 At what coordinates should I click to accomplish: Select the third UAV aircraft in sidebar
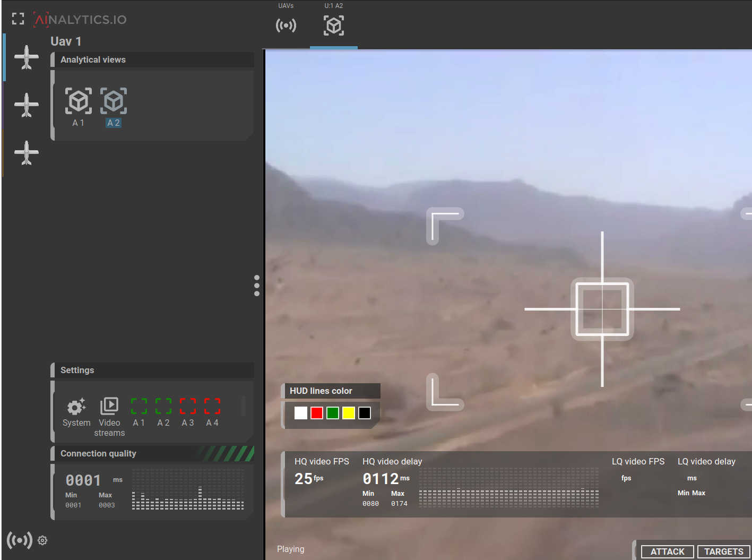pos(27,153)
